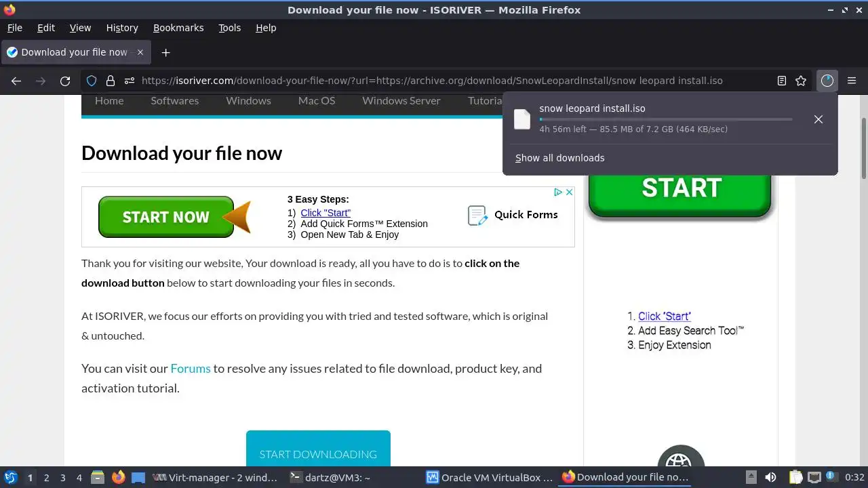
Task: Open Windows in site navigation
Action: (x=248, y=100)
